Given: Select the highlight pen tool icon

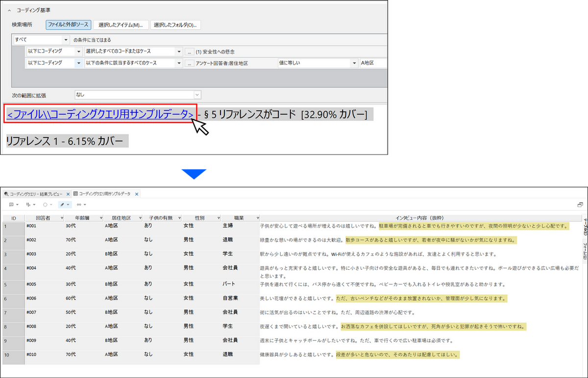Looking at the screenshot, I should [x=62, y=204].
